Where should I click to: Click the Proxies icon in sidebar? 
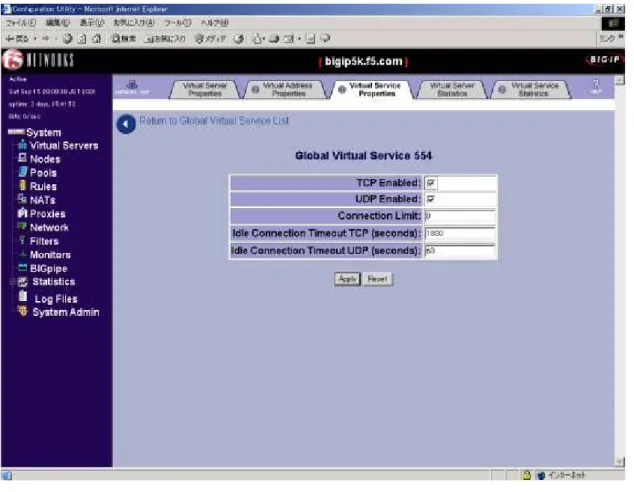point(22,213)
